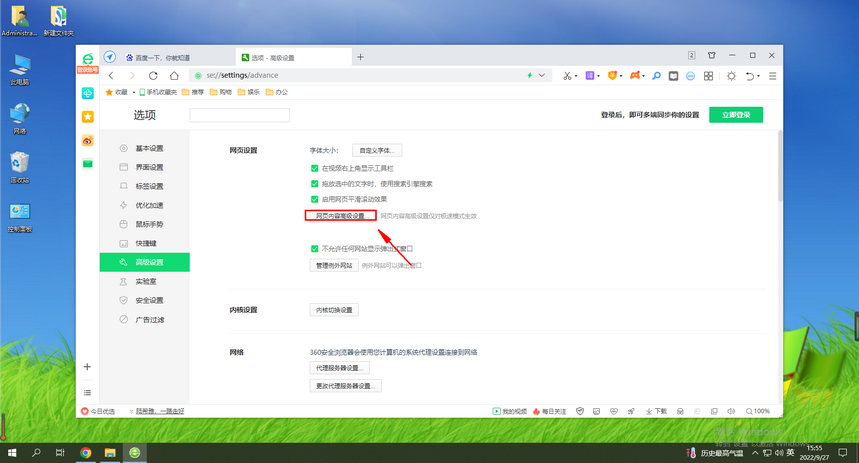
Task: Click the blue round translate icon
Action: [690, 76]
